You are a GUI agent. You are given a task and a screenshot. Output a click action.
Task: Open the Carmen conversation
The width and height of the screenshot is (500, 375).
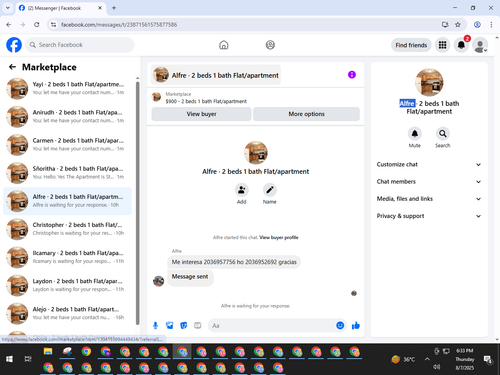(x=68, y=145)
